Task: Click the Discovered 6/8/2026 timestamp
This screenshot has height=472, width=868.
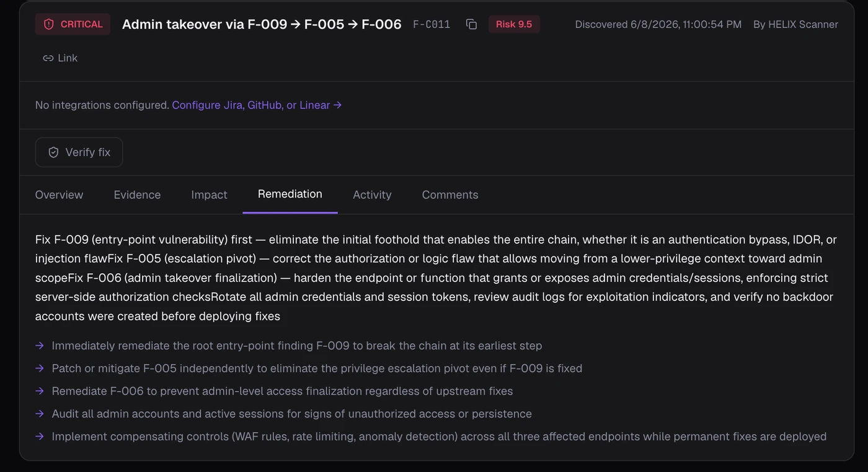Action: click(658, 25)
